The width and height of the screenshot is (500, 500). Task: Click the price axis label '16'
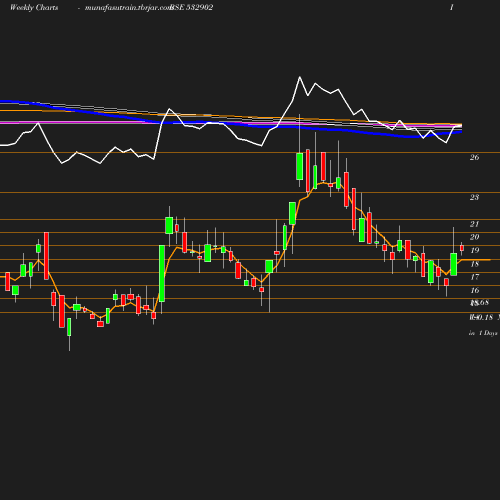pyautogui.click(x=474, y=290)
